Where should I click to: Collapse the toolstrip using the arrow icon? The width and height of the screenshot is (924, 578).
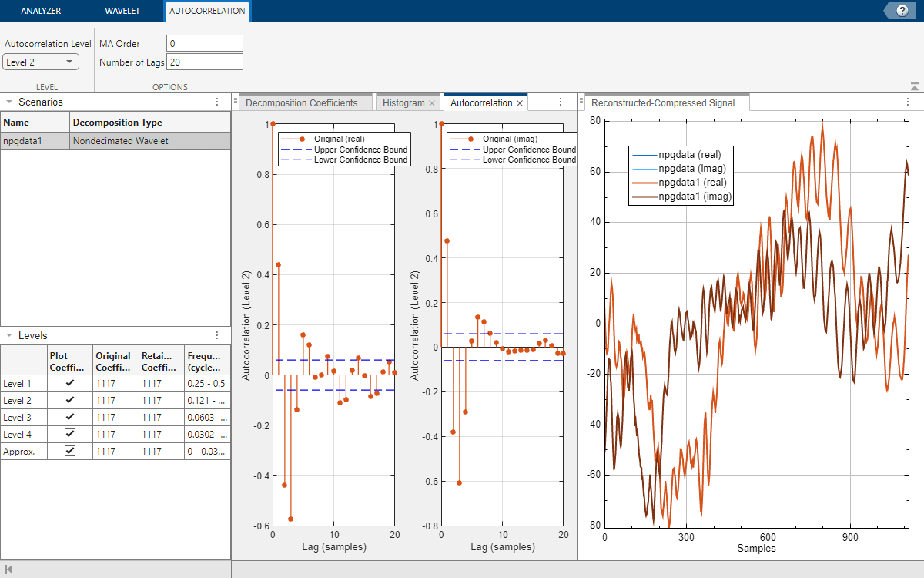914,87
